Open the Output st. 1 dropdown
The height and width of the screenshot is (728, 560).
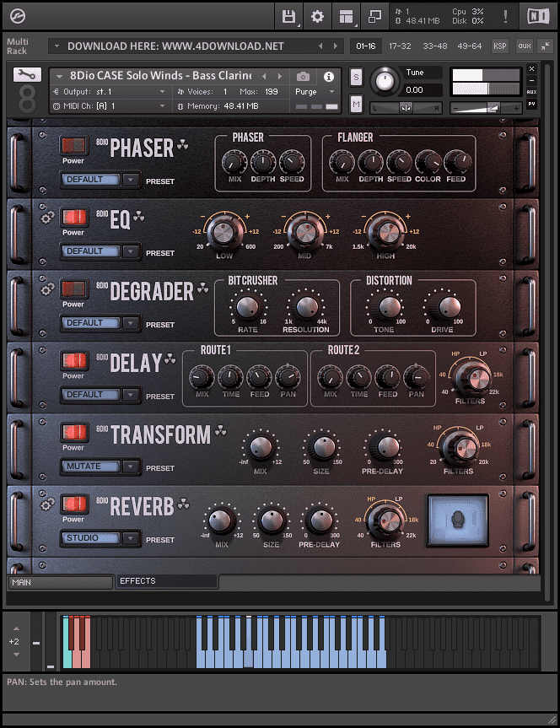coord(110,91)
